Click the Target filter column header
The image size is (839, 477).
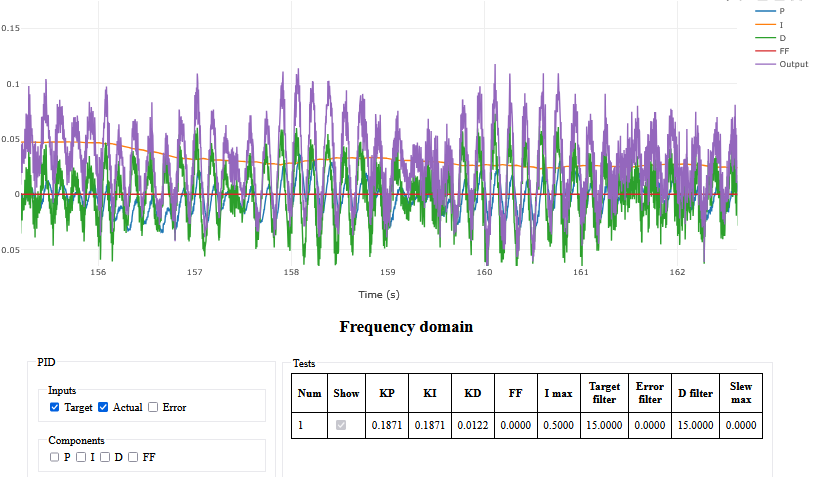(604, 393)
